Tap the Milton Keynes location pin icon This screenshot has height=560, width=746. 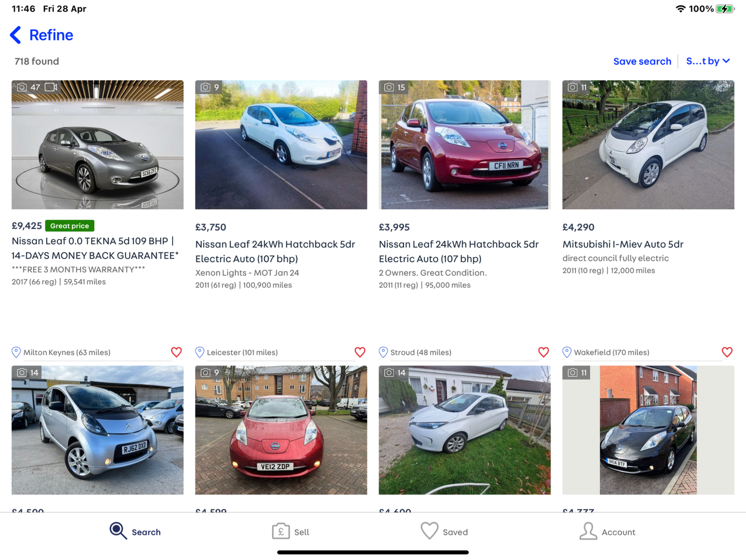coord(16,352)
